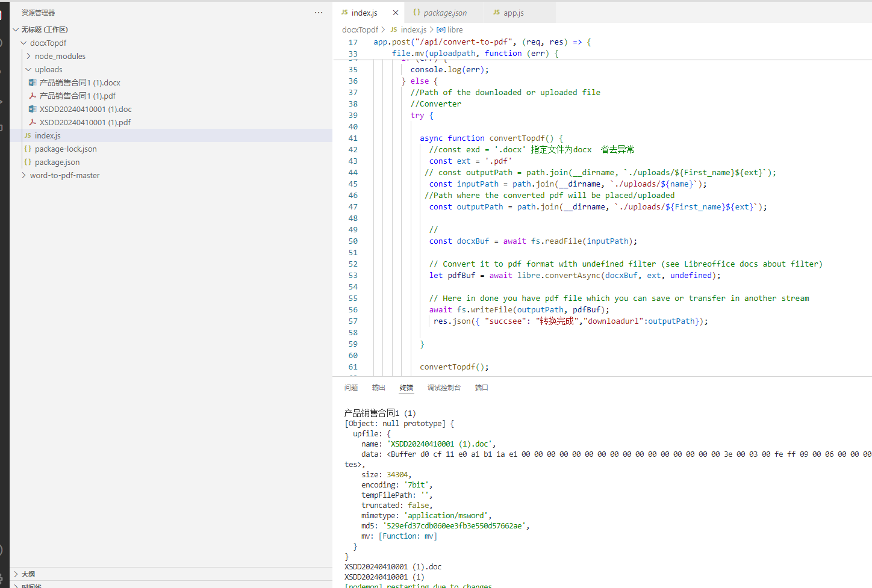Click the JSON icon beside package.json in Explorer
This screenshot has height=588, width=872.
[28, 162]
